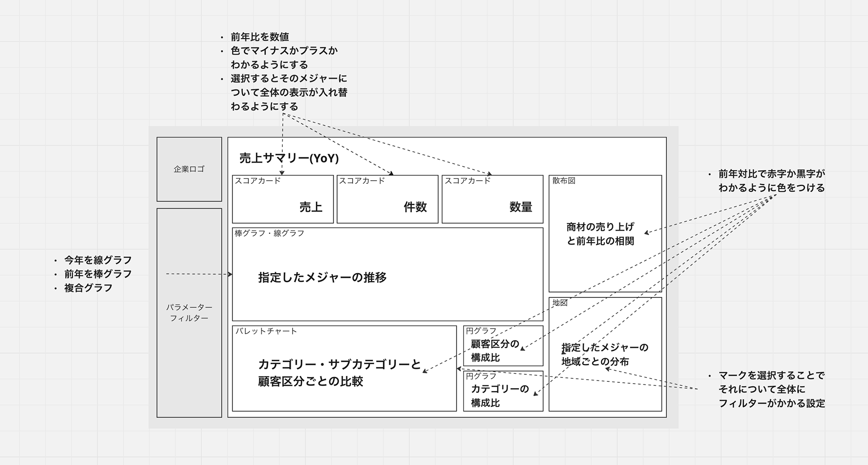Viewport: 868px width, 465px height.
Task: Click the 色でマイナスかプラスか note
Action: pyautogui.click(x=284, y=51)
